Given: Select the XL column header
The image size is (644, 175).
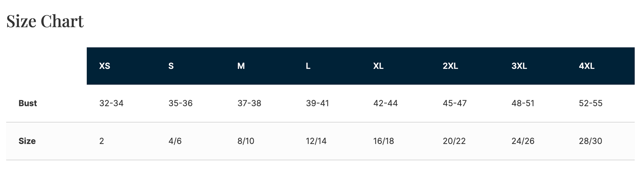Looking at the screenshot, I should [378, 66].
